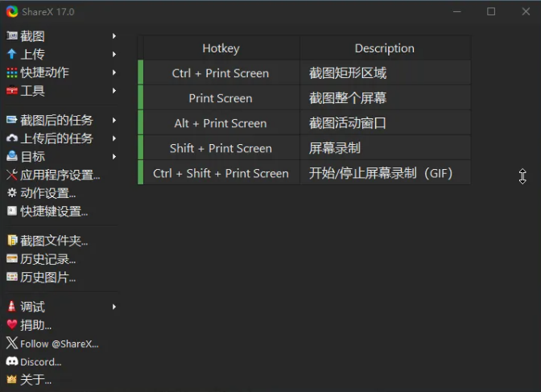541x392 pixels.
Task: Open the 工具 menu
Action: 61,90
